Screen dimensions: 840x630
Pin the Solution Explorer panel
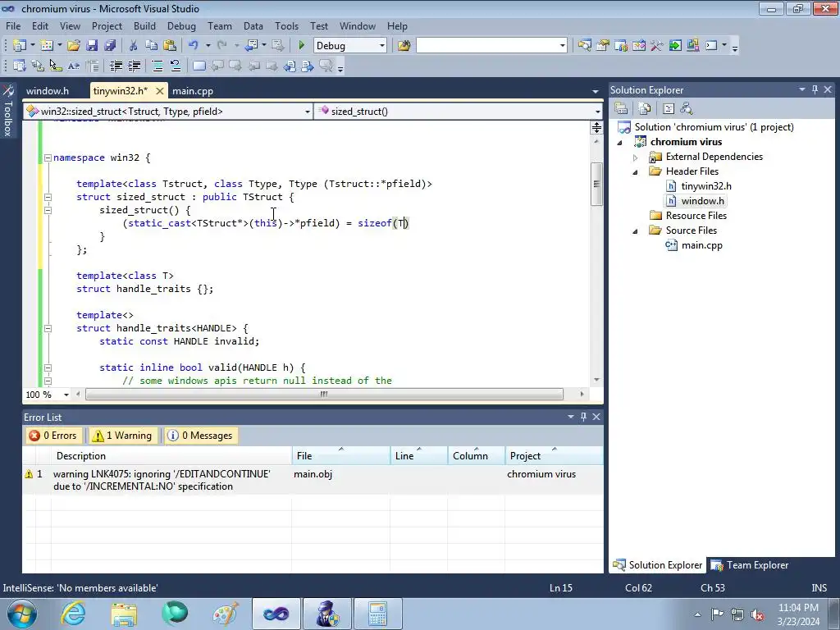[815, 90]
